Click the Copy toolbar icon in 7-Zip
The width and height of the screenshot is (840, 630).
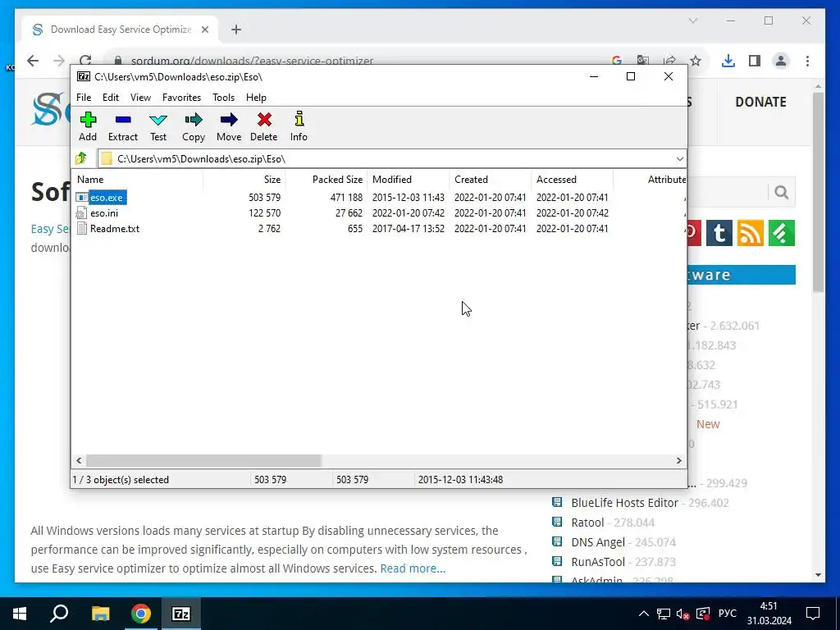pyautogui.click(x=194, y=120)
